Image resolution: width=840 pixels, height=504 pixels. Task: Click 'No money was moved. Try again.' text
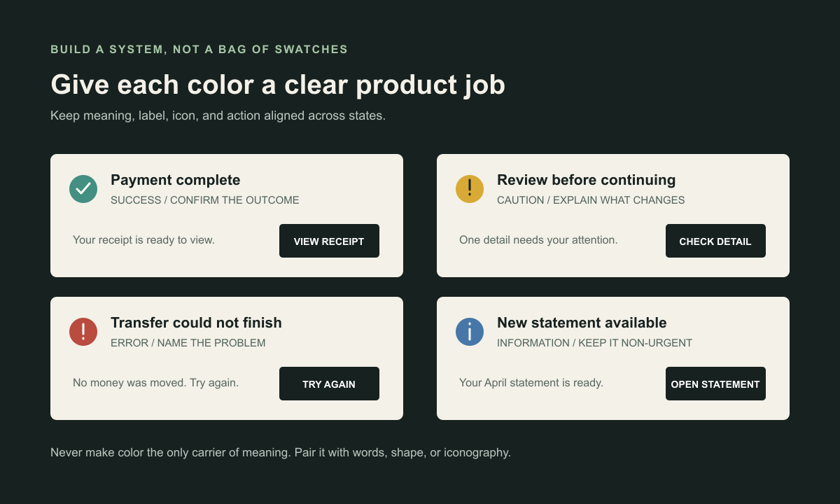click(x=155, y=383)
